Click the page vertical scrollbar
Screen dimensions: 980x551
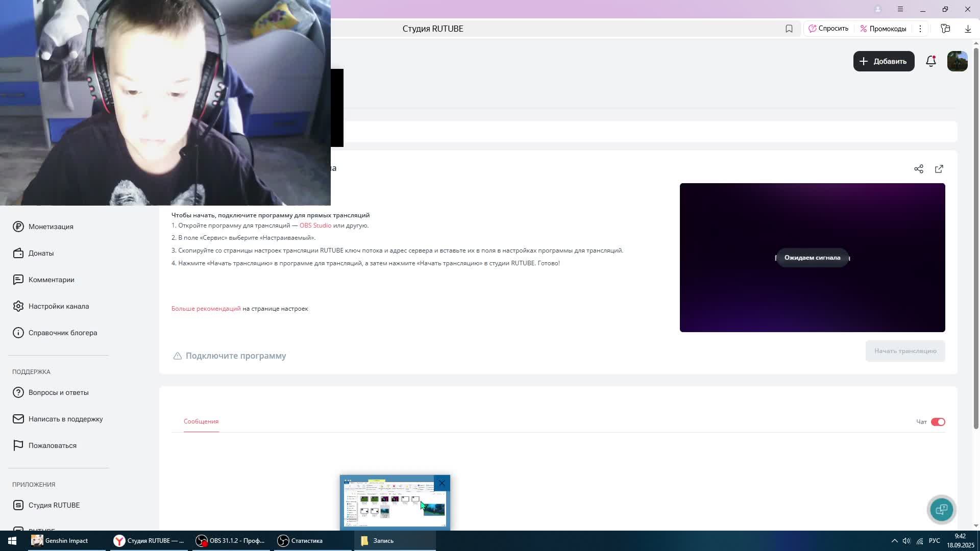point(976,235)
